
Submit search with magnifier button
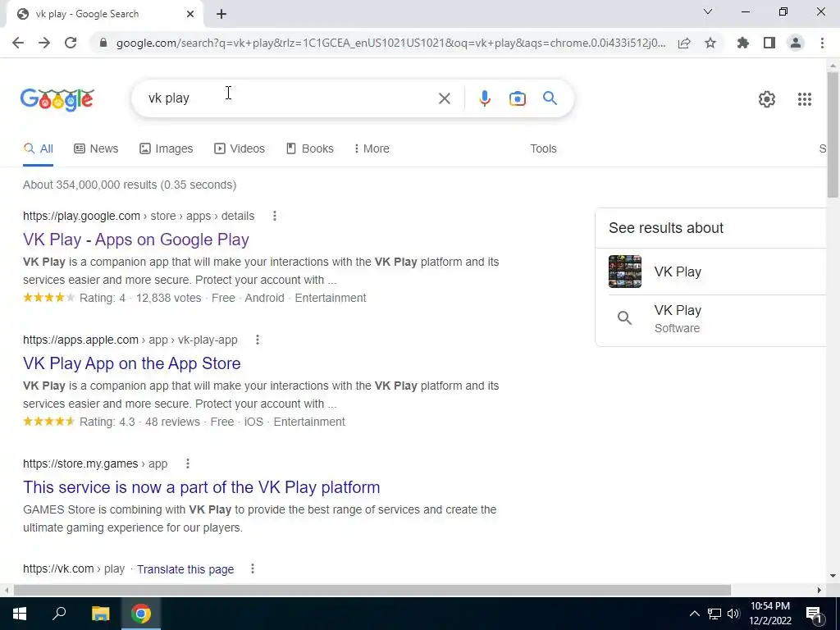(550, 98)
